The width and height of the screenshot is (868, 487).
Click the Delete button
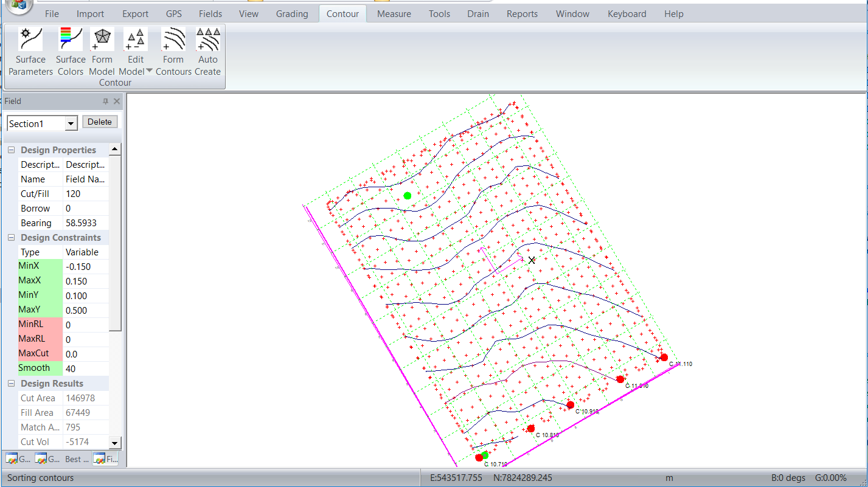[x=100, y=122]
